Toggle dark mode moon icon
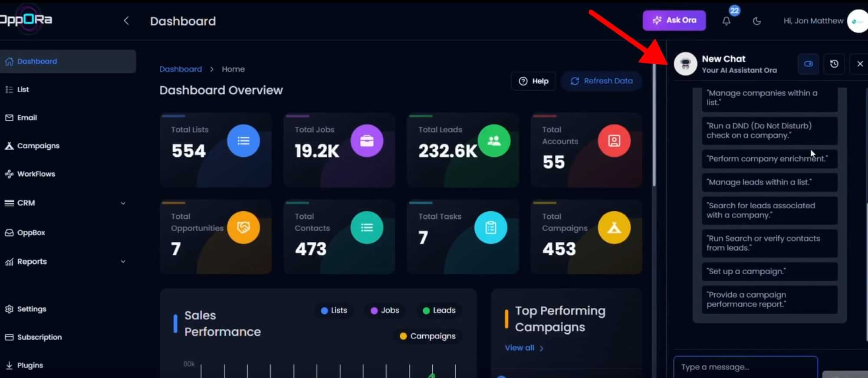The width and height of the screenshot is (868, 378). click(x=756, y=21)
